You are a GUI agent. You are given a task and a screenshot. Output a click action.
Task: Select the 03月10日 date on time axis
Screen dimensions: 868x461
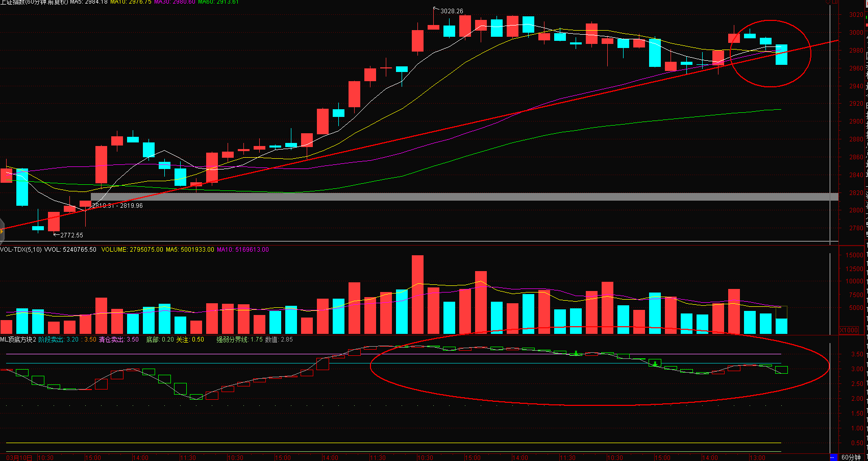(x=19, y=458)
